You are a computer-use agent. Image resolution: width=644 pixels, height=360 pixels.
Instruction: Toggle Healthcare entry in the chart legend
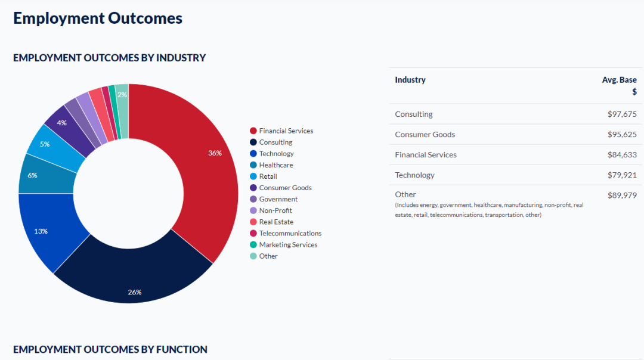click(x=275, y=165)
